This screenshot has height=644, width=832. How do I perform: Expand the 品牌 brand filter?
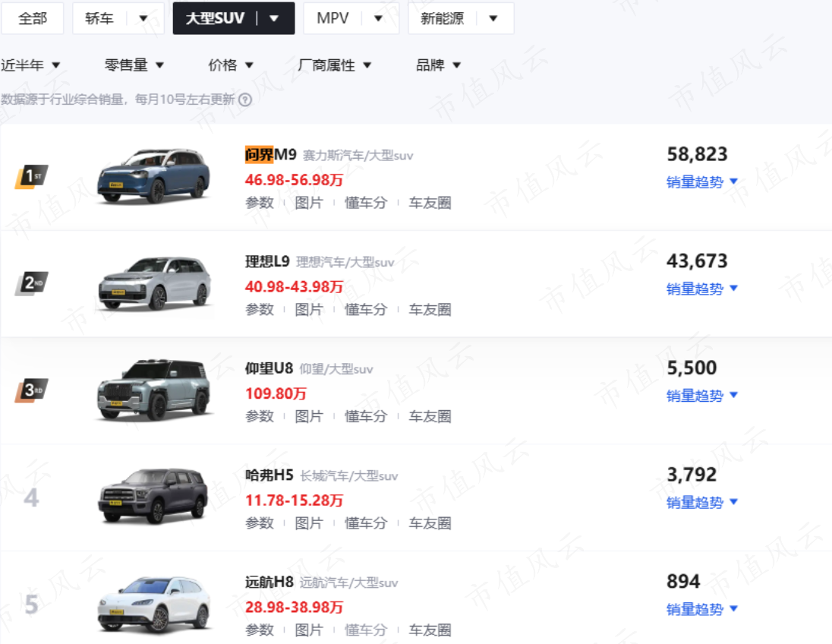point(438,65)
